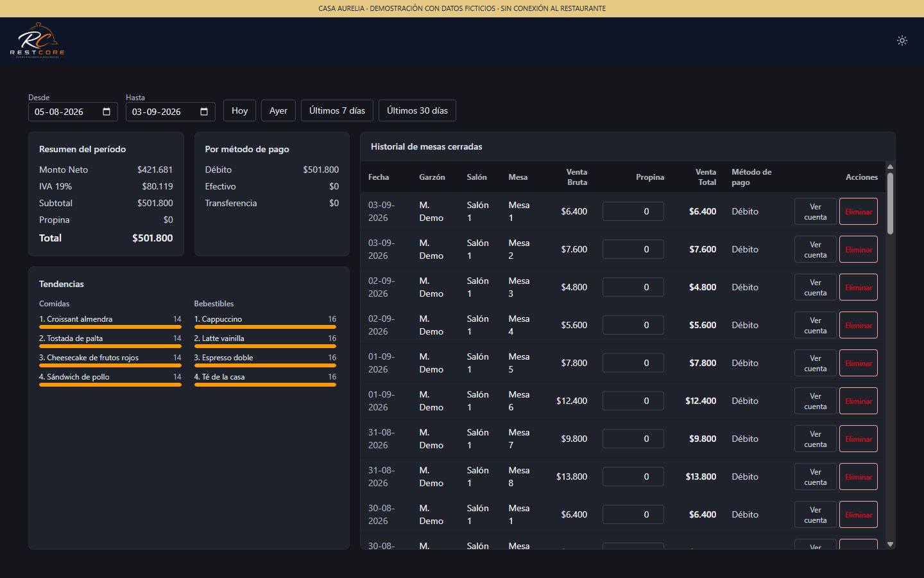Image resolution: width=924 pixels, height=578 pixels.
Task: Click the Hasta date field
Action: 171,112
